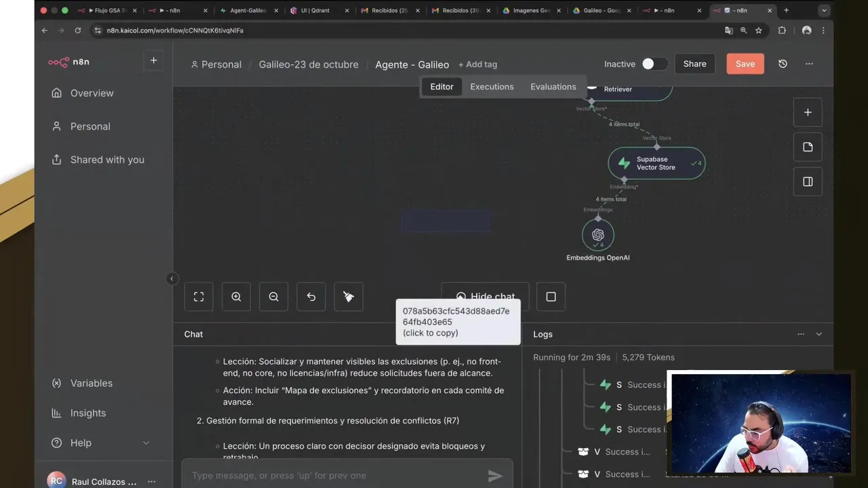The height and width of the screenshot is (488, 868).
Task: Open Personal breadcrumb link
Action: [216, 64]
